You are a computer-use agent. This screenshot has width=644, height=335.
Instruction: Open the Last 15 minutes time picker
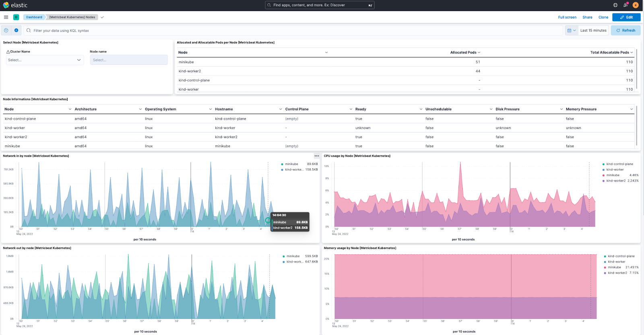click(x=593, y=31)
